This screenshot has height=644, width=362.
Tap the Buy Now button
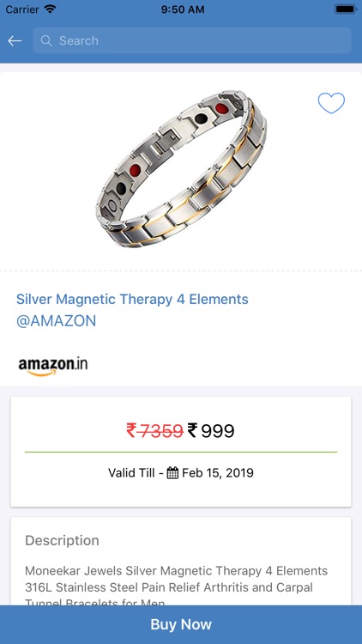[x=181, y=624]
